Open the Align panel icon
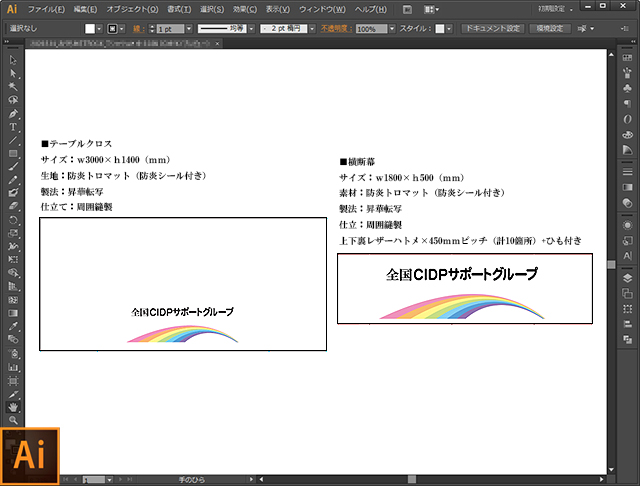This screenshot has height=486, width=640. (627, 324)
